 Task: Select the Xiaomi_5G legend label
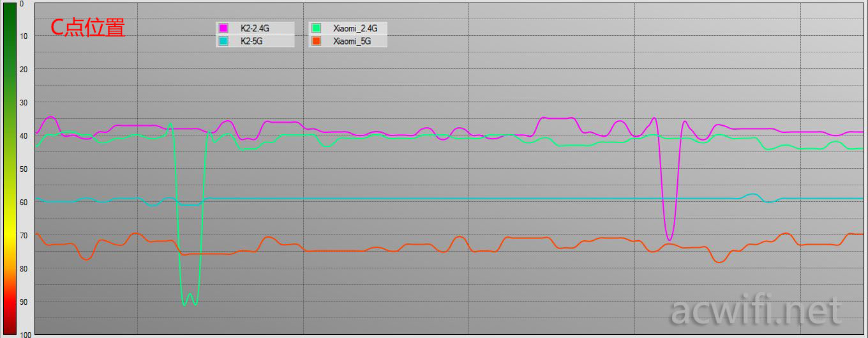[352, 41]
